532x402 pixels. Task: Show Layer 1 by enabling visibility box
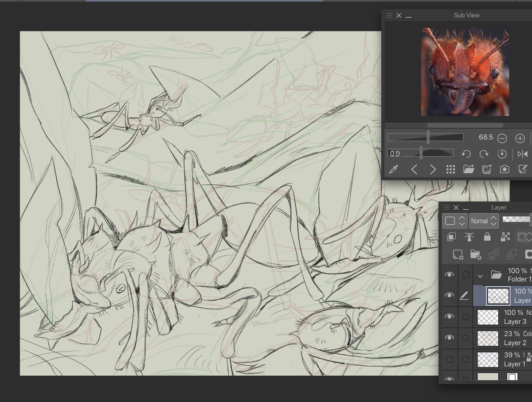pos(450,359)
